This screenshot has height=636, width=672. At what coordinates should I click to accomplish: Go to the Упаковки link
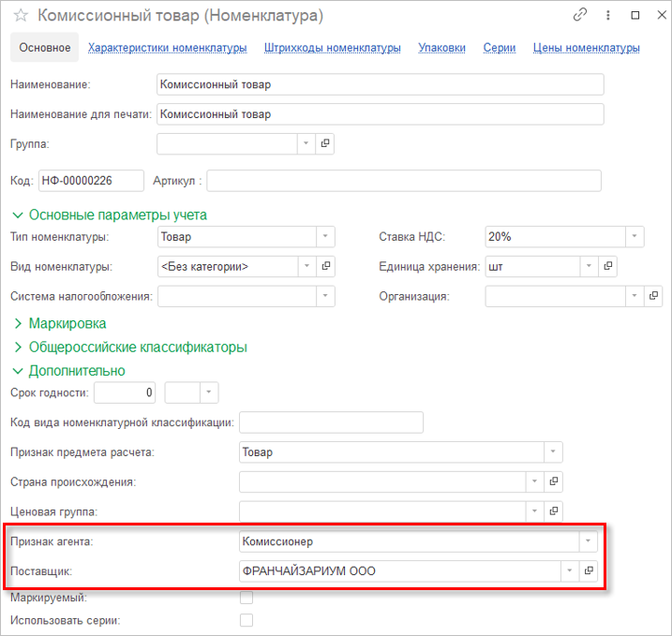441,48
